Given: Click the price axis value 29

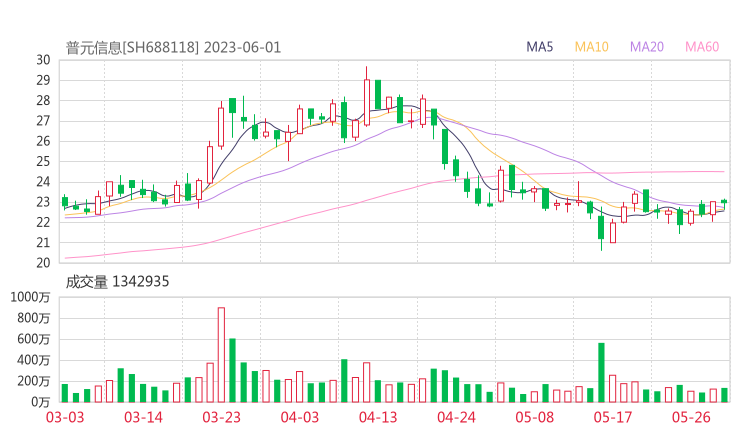Looking at the screenshot, I should 43,80.
